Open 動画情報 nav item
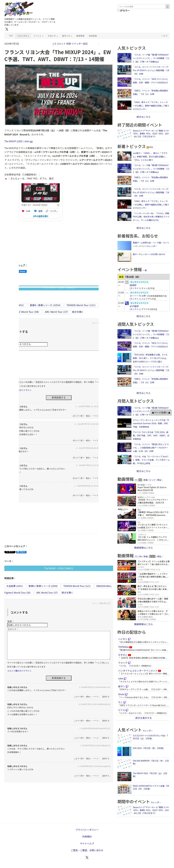This screenshot has width=174, height=868. point(80,36)
